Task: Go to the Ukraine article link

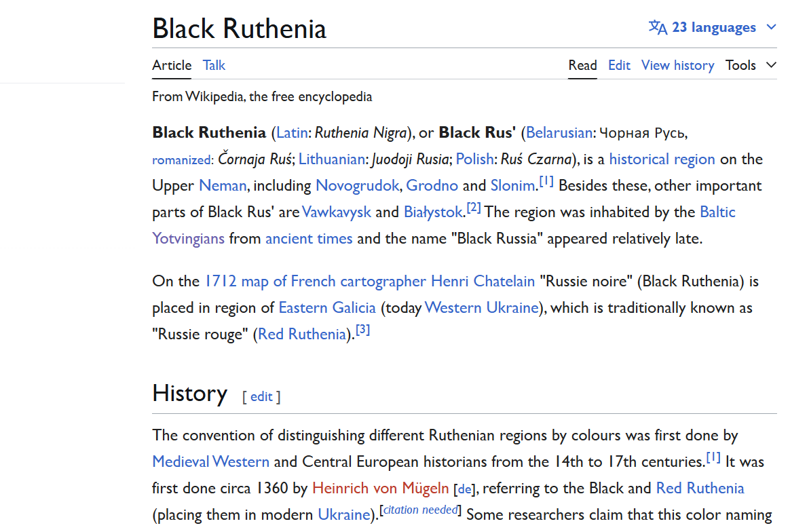Action: pyautogui.click(x=343, y=515)
